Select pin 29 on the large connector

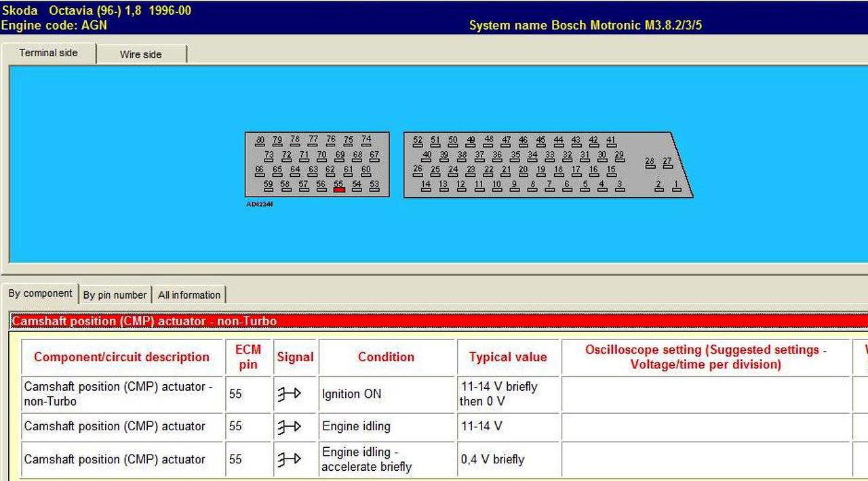619,156
